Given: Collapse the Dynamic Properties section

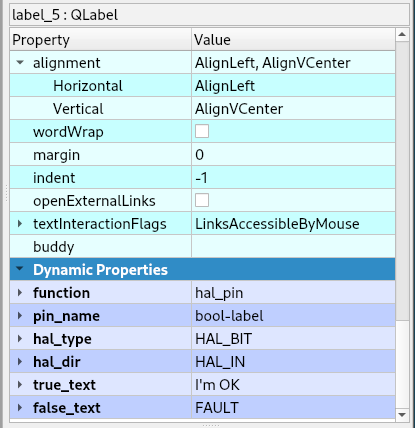Looking at the screenshot, I should click(x=20, y=269).
